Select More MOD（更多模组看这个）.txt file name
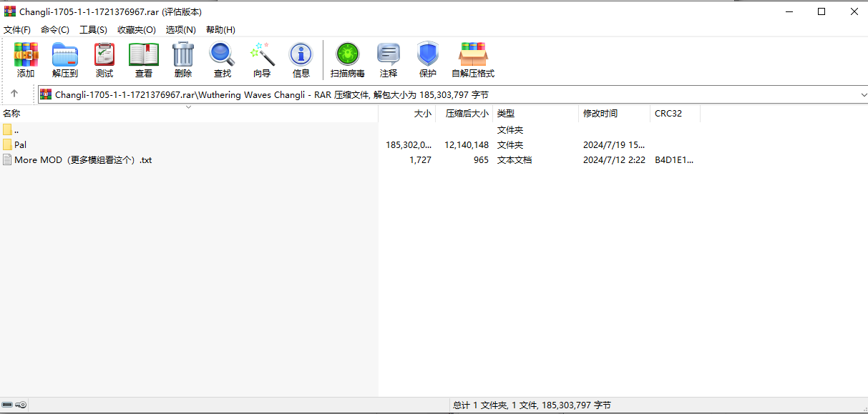The width and height of the screenshot is (868, 414). click(x=83, y=159)
